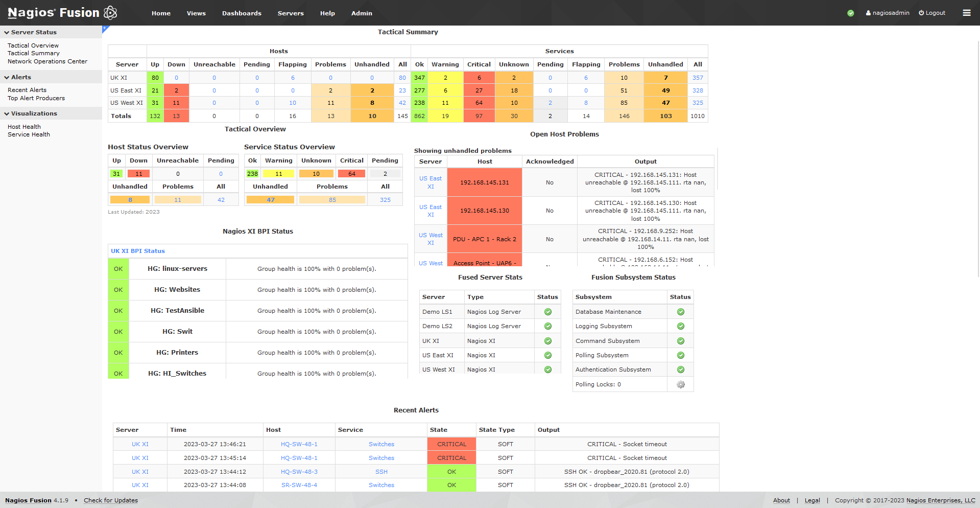This screenshot has height=508, width=980.
Task: Click the user icon beside nagiosadmin
Action: click(868, 12)
